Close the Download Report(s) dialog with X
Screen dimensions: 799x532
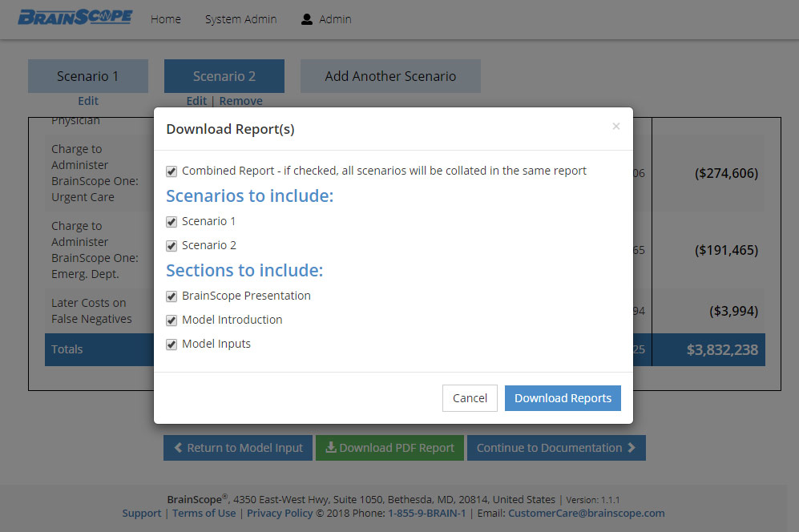point(616,126)
